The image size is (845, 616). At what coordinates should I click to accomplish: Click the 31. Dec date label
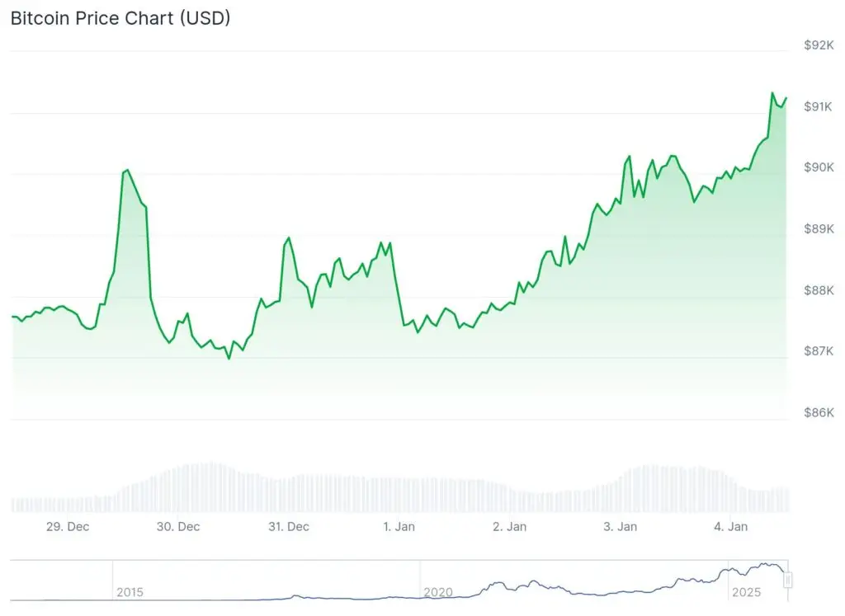pyautogui.click(x=288, y=526)
